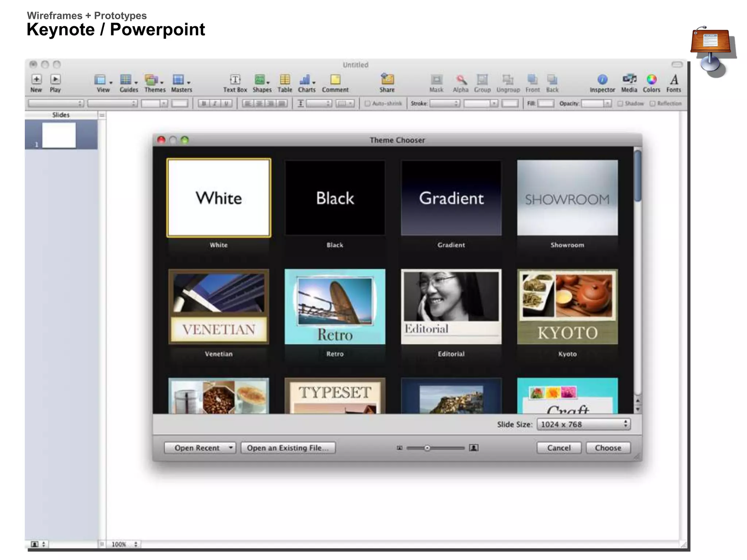Insert a Table
Image resolution: width=747 pixels, height=560 pixels.
(x=285, y=79)
